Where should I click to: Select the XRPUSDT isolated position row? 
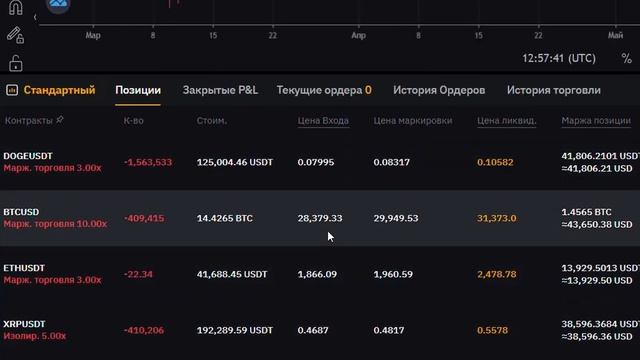(x=320, y=330)
